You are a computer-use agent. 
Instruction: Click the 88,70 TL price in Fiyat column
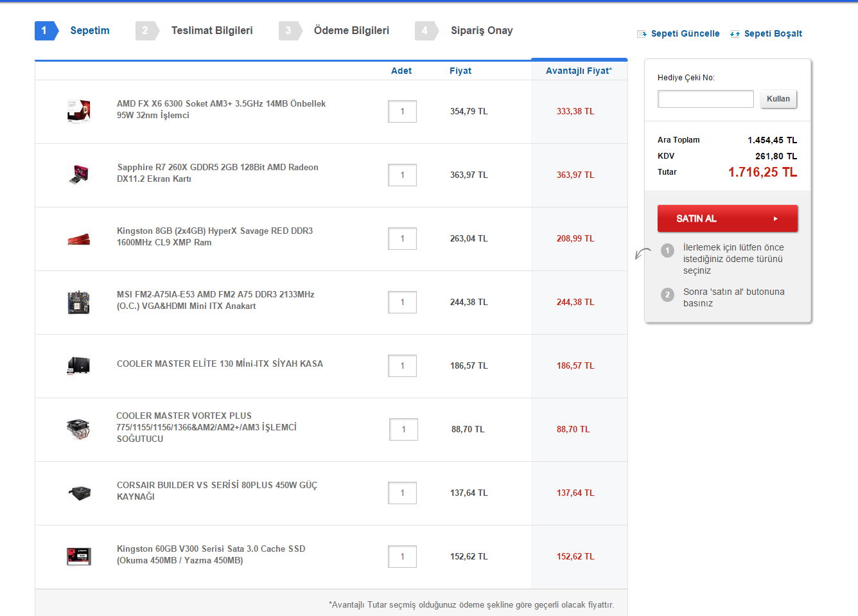pyautogui.click(x=468, y=430)
